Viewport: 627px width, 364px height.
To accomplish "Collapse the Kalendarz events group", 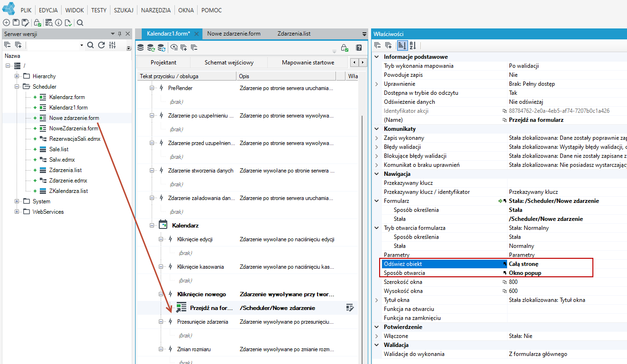I will (153, 225).
